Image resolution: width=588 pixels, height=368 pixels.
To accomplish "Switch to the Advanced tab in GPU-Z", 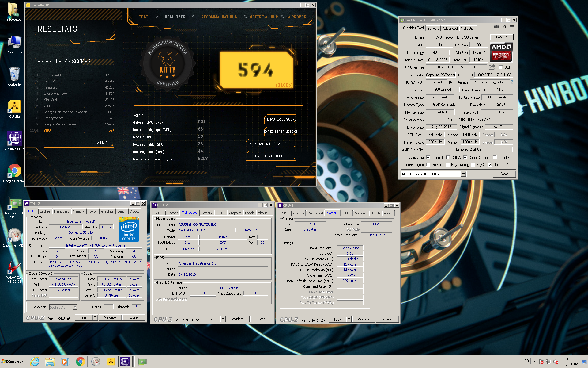I will tap(450, 29).
